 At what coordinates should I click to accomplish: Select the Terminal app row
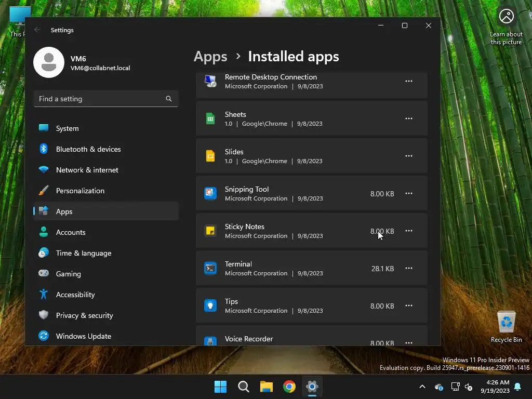click(x=312, y=268)
